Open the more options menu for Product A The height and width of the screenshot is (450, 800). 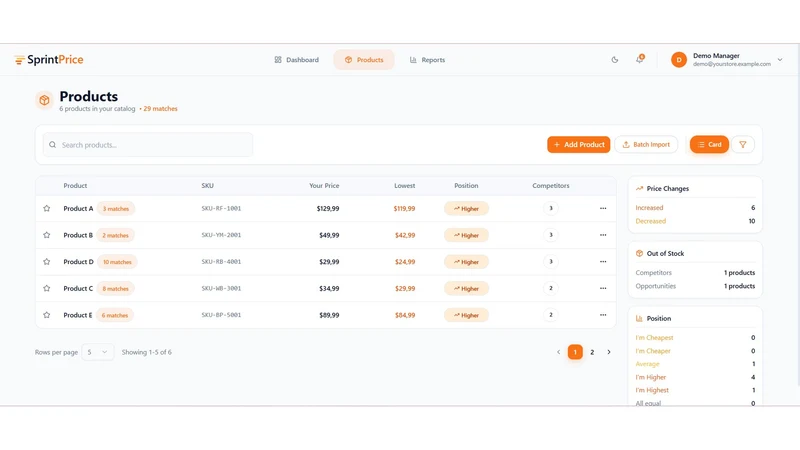603,208
